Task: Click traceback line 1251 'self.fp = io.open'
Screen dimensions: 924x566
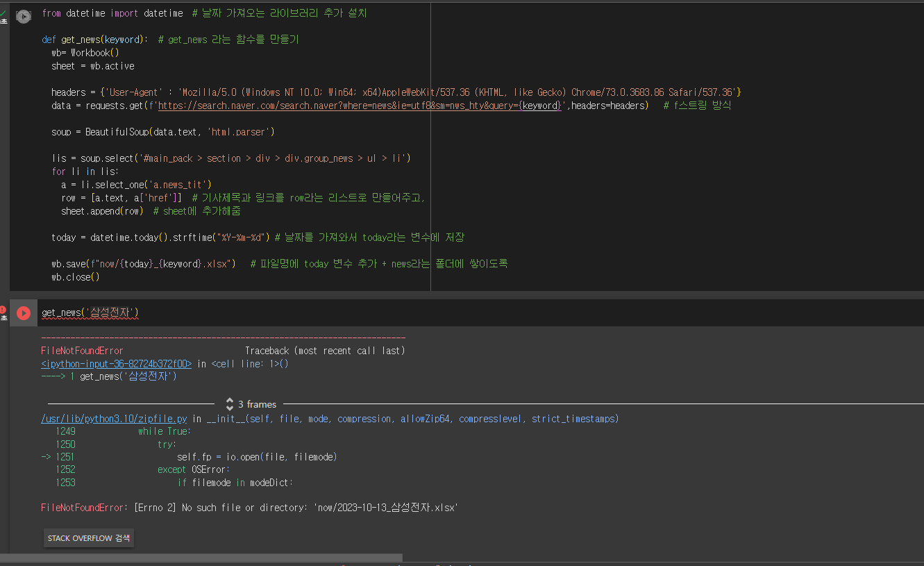Action: click(257, 457)
